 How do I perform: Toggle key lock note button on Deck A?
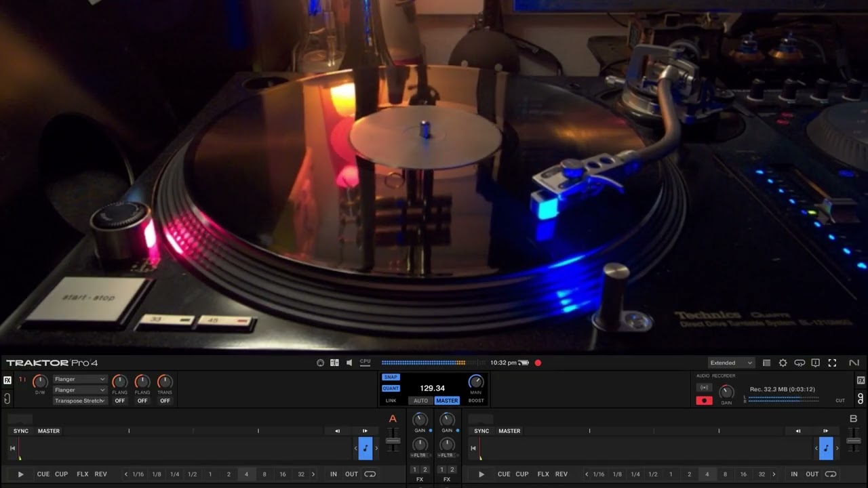click(x=366, y=448)
